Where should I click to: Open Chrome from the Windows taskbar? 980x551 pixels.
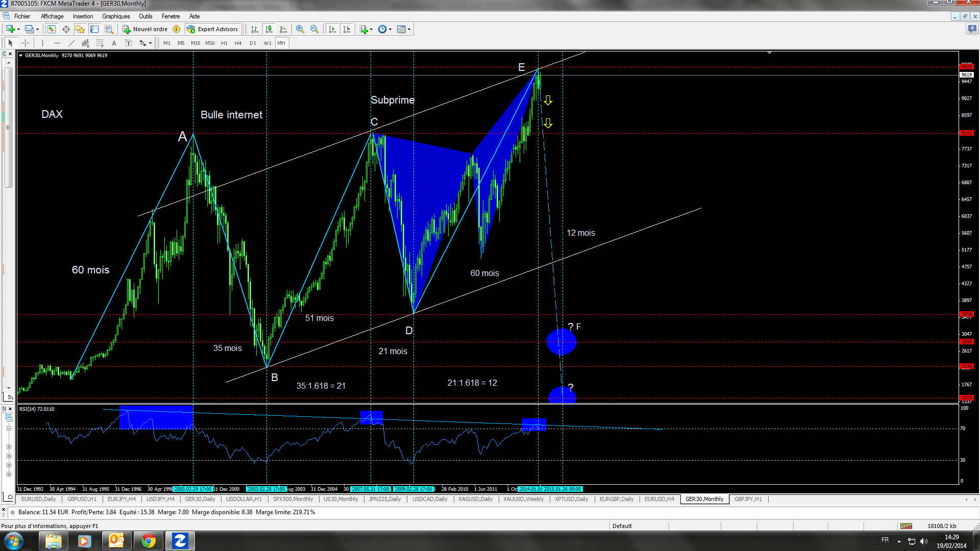pos(148,541)
